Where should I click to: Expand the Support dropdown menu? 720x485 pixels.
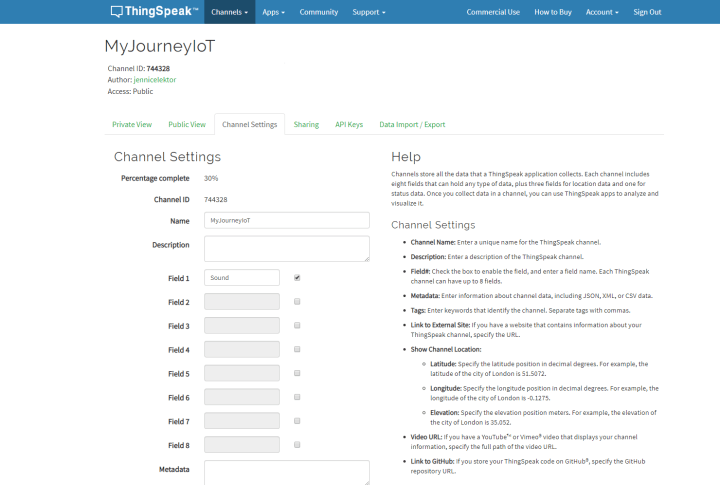point(369,12)
